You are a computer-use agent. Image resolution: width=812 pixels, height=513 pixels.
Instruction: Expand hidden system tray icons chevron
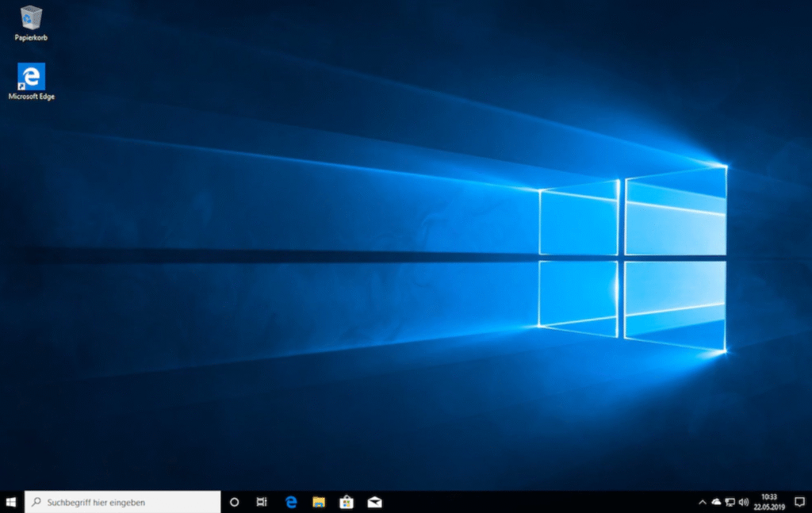click(703, 502)
